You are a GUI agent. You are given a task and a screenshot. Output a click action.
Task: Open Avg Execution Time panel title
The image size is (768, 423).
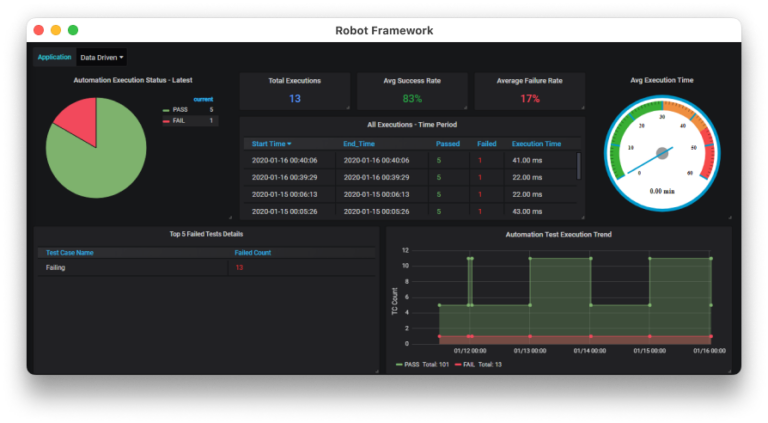[x=662, y=80]
